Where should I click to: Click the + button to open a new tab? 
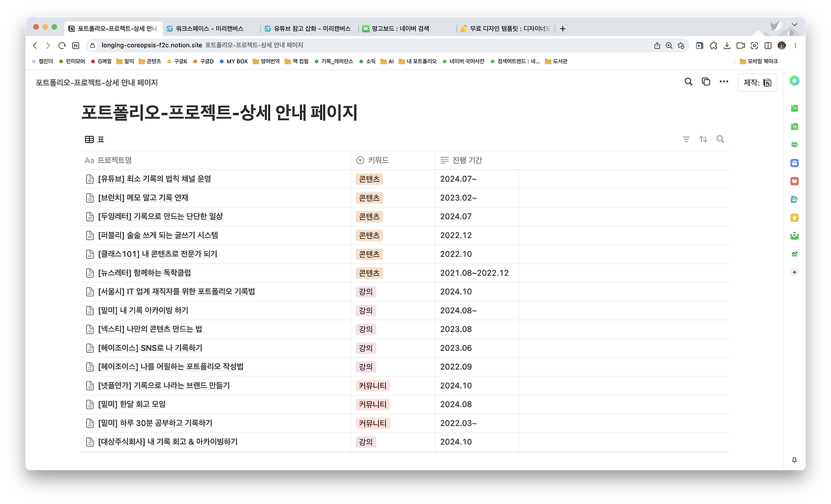pos(562,29)
